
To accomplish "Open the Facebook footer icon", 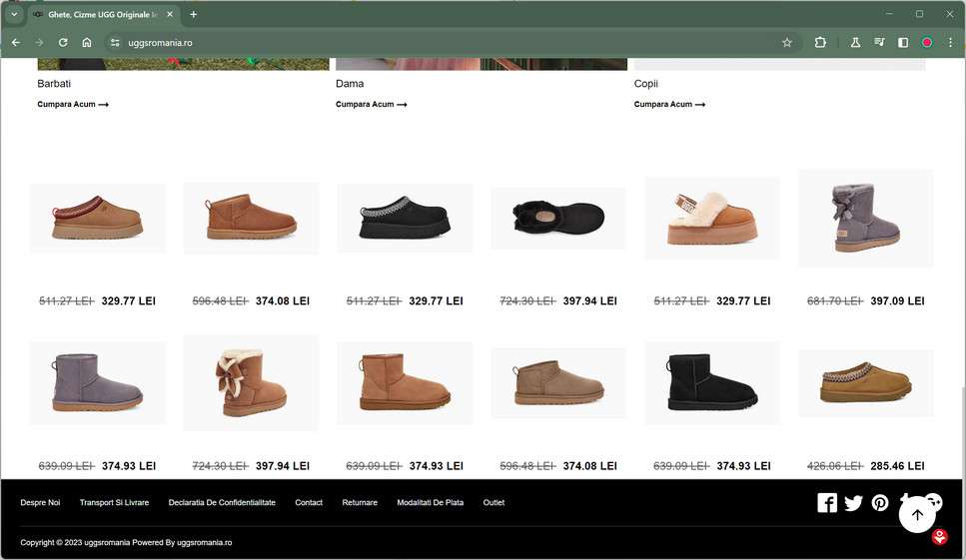I will pos(827,503).
